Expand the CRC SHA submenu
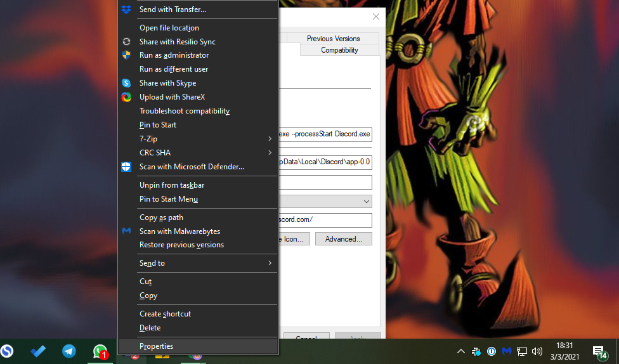 click(x=198, y=152)
